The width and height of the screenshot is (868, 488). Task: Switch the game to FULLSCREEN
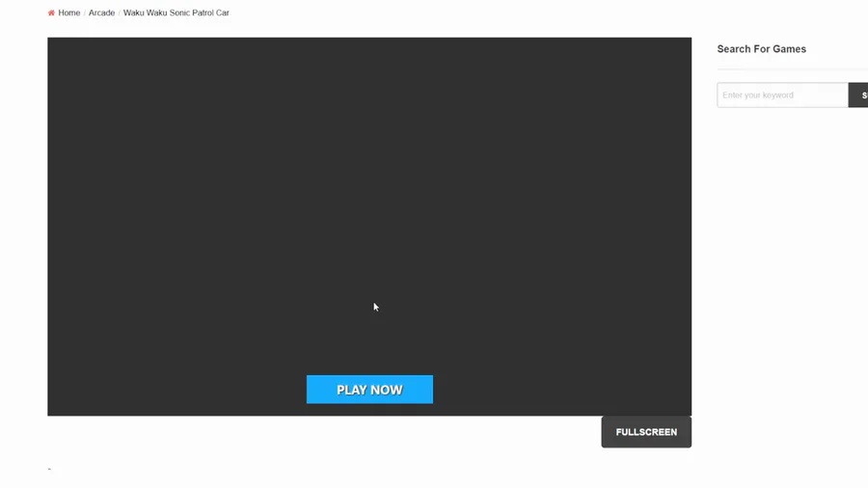(646, 432)
